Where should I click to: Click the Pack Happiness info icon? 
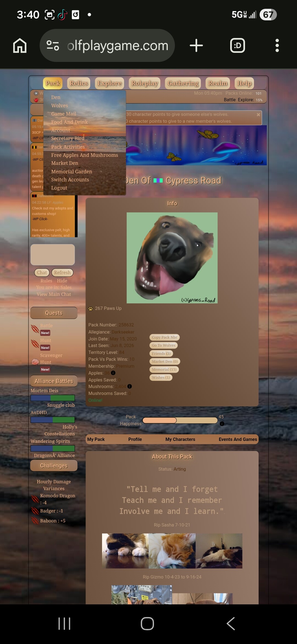pos(222,424)
